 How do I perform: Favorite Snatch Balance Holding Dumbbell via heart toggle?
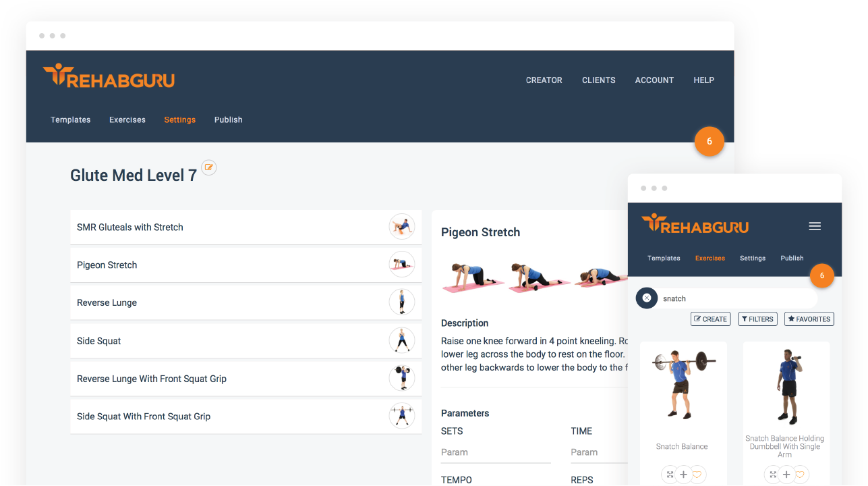pos(800,475)
